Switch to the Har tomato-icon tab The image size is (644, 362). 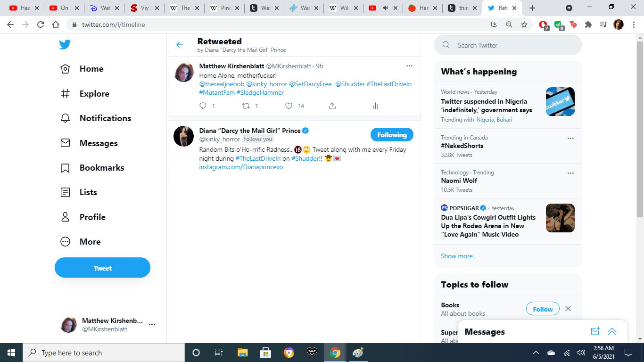pyautogui.click(x=423, y=8)
